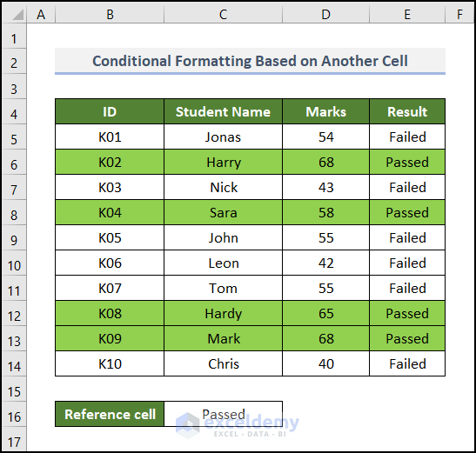
Task: Click the 'Student Name' header cell
Action: pos(223,111)
